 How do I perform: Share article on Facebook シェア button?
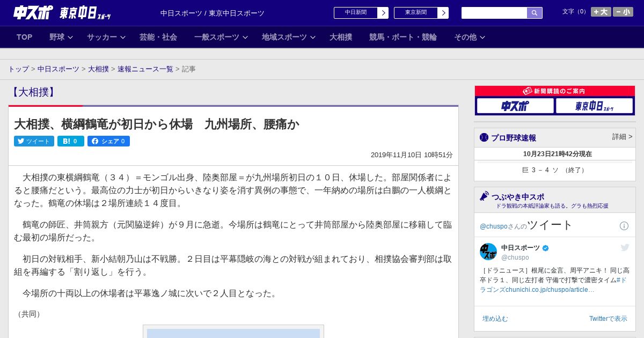click(x=108, y=141)
